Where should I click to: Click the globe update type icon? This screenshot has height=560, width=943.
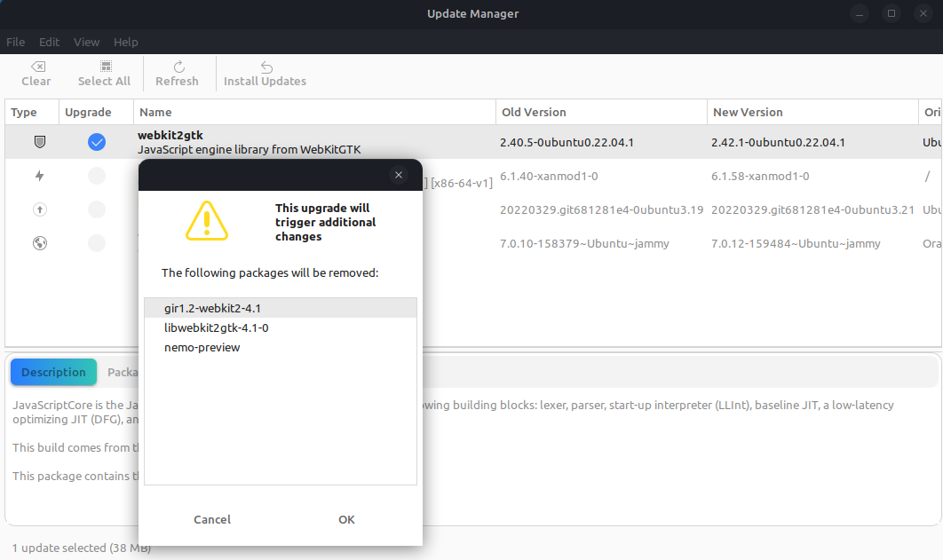pos(39,243)
